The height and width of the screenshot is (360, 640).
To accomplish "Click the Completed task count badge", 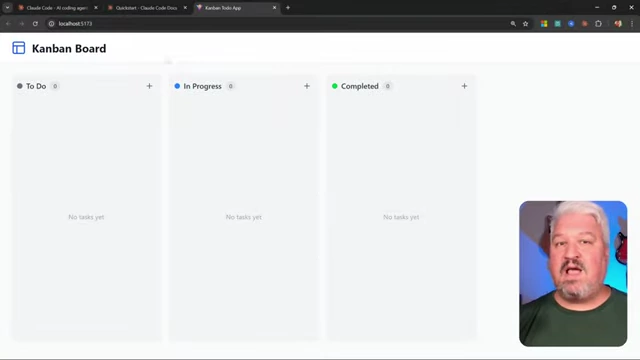I will 388,86.
